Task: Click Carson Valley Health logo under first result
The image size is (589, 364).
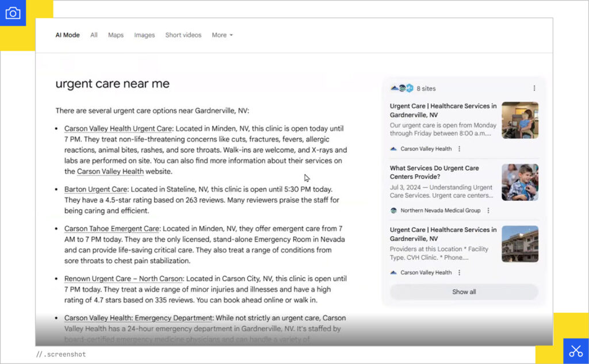Action: 393,149
